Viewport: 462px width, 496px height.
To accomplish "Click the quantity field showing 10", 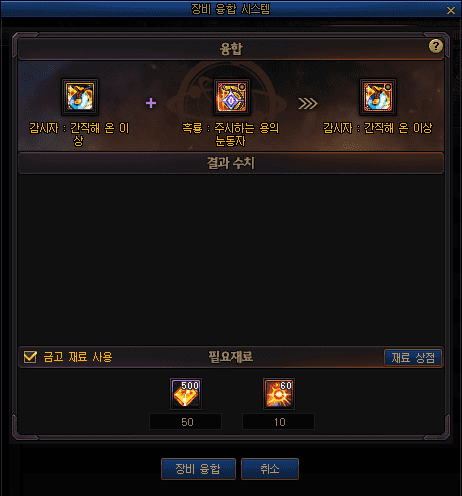I will click(278, 422).
